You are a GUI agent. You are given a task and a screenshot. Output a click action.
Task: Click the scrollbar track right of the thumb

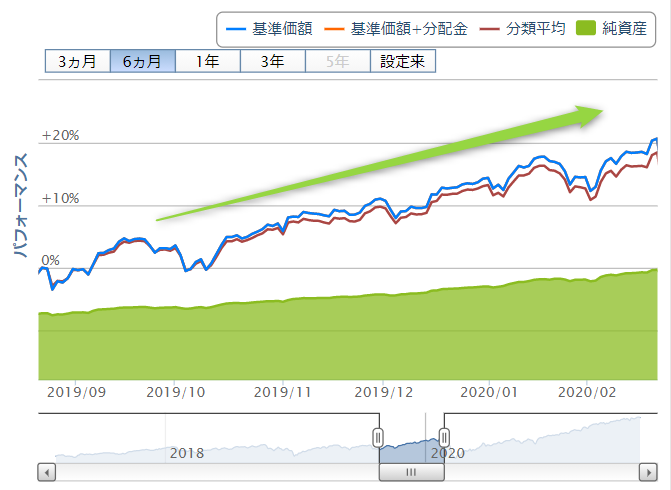tap(540, 470)
